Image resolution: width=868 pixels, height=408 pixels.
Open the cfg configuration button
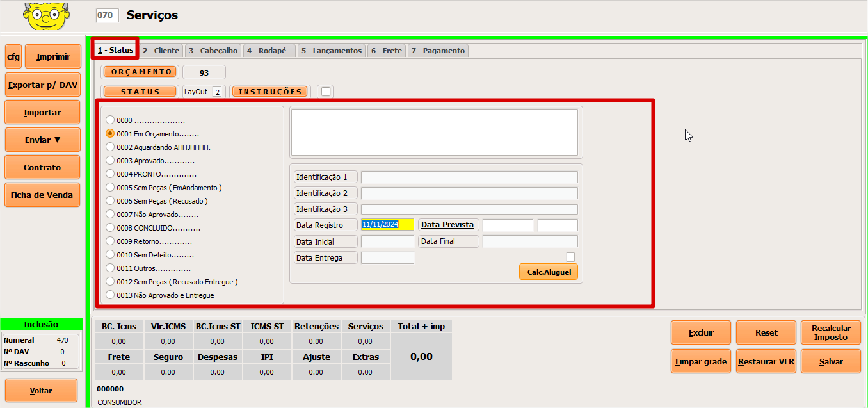(13, 56)
